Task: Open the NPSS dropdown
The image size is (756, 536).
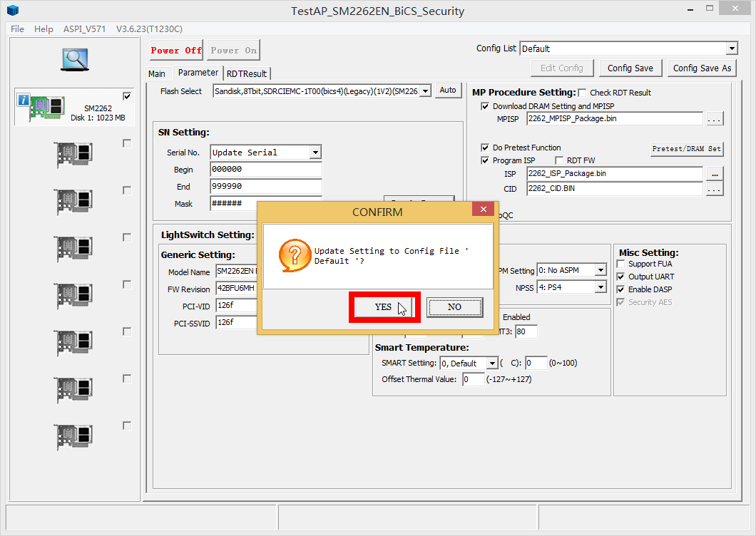Action: (x=601, y=287)
